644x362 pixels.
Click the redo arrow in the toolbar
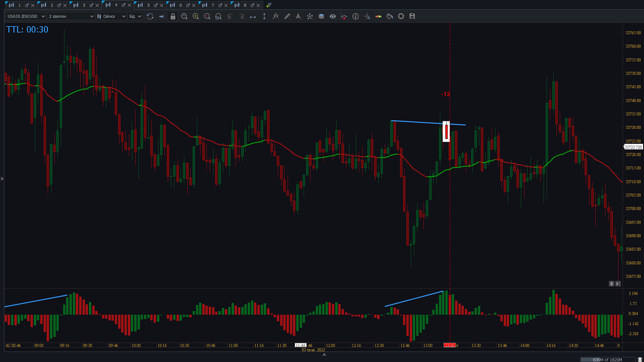click(241, 16)
